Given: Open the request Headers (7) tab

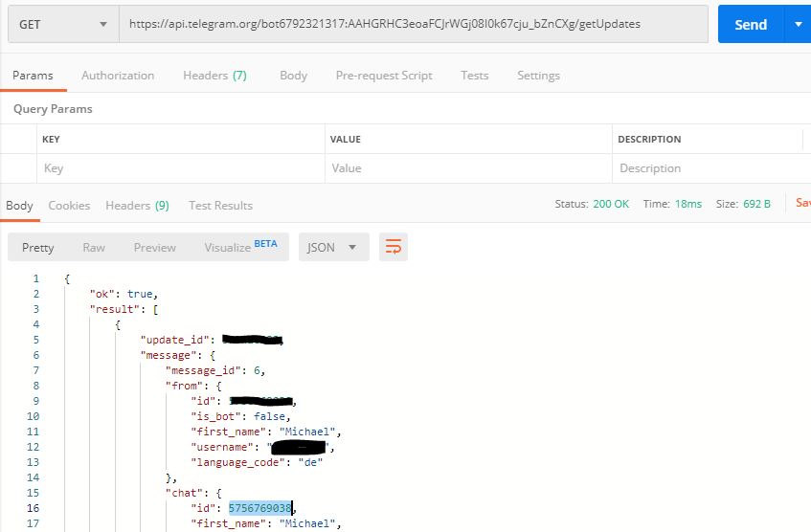Looking at the screenshot, I should pos(214,76).
